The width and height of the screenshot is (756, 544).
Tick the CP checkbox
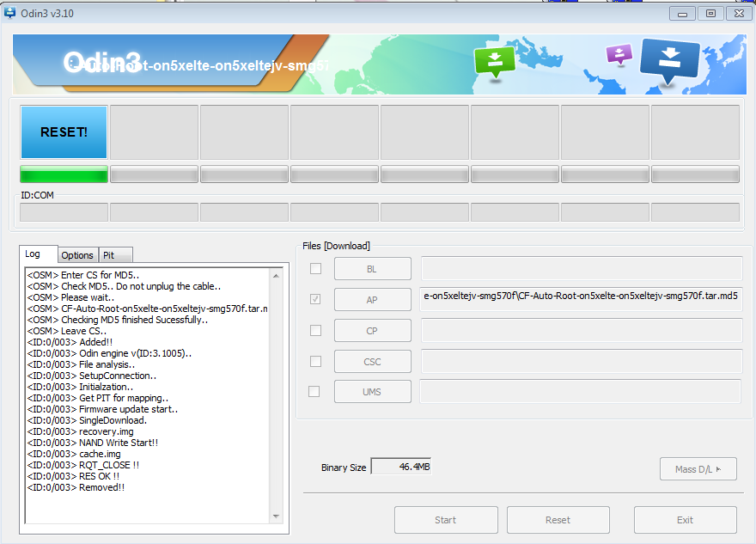tap(315, 330)
